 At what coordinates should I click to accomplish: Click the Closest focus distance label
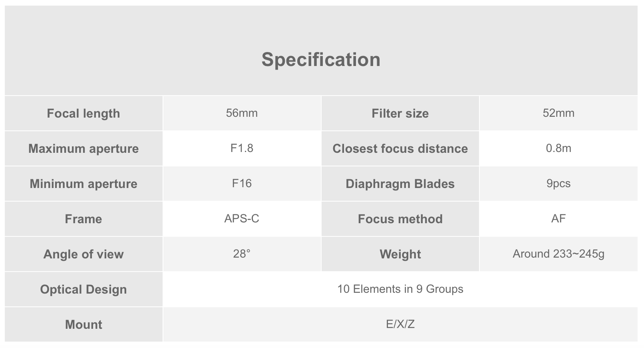coord(400,148)
